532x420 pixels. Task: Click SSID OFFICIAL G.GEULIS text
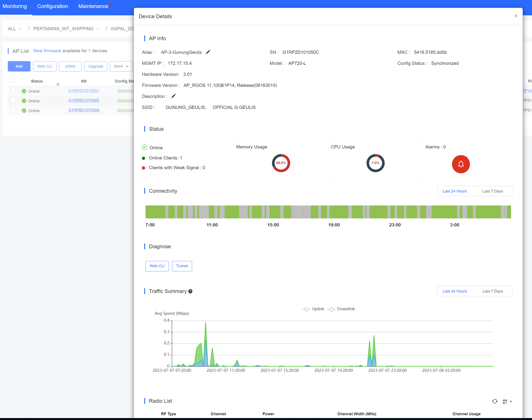(234, 107)
